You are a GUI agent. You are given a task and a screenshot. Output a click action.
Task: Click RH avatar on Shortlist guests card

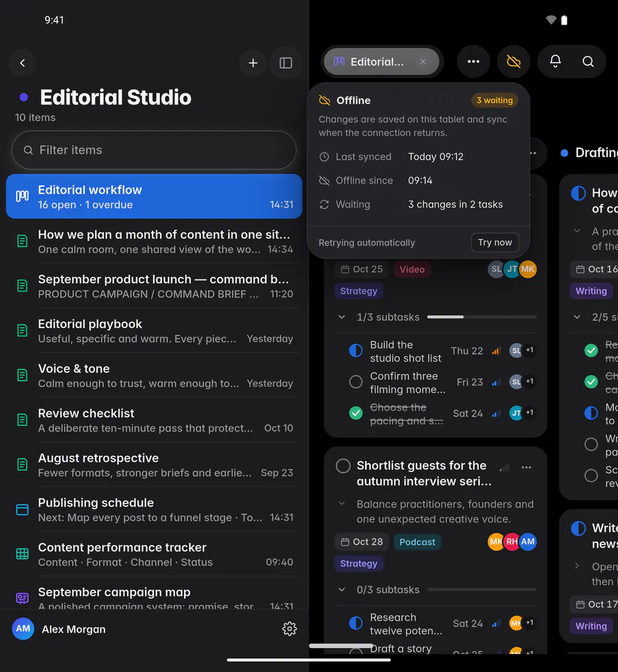[512, 542]
